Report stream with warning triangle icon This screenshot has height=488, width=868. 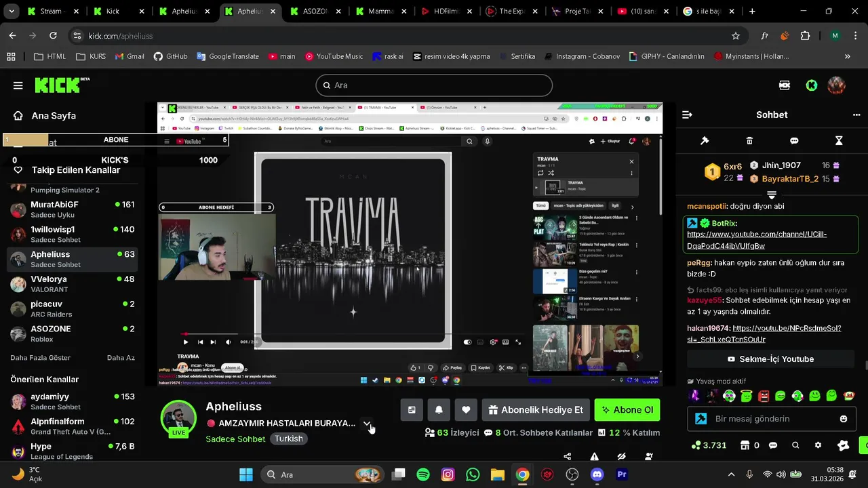pyautogui.click(x=595, y=457)
